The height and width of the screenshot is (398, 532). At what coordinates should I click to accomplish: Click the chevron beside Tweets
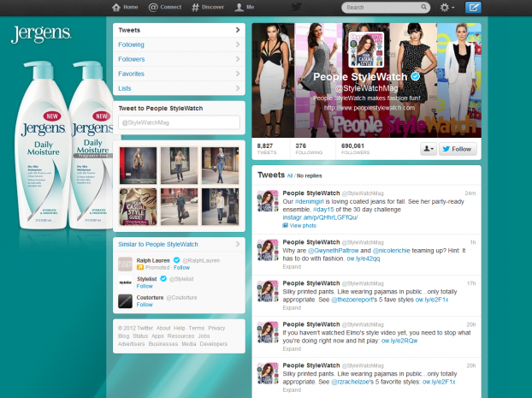click(238, 30)
